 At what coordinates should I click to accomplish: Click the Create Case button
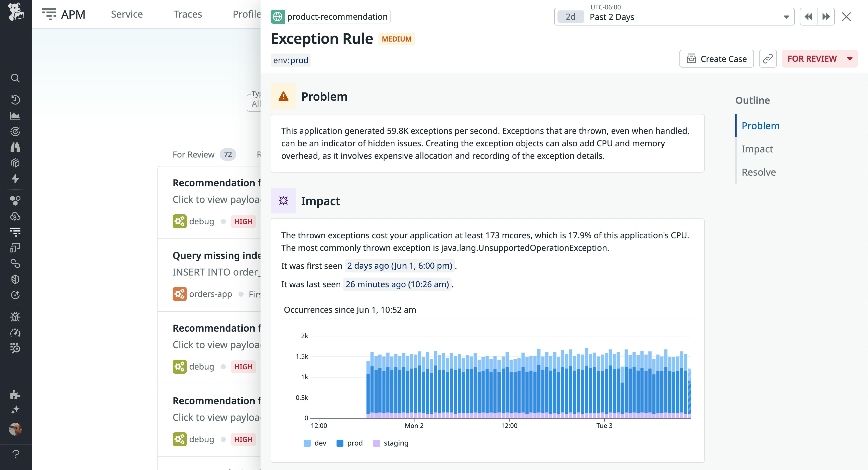(x=716, y=59)
